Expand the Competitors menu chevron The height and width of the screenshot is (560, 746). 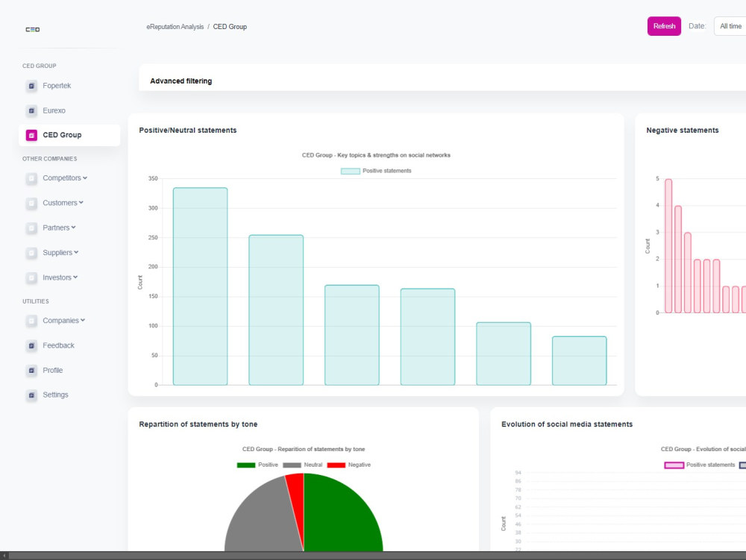click(85, 177)
